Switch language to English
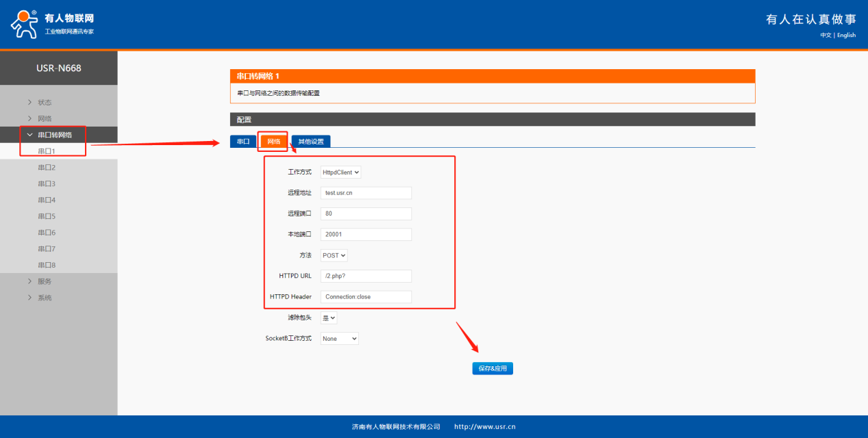The image size is (868, 438). [x=846, y=35]
